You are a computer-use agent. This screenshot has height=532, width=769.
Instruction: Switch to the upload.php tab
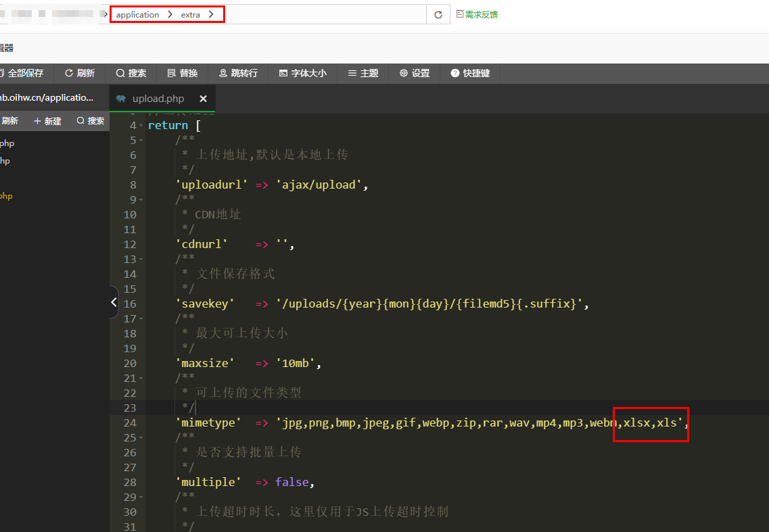tap(158, 99)
